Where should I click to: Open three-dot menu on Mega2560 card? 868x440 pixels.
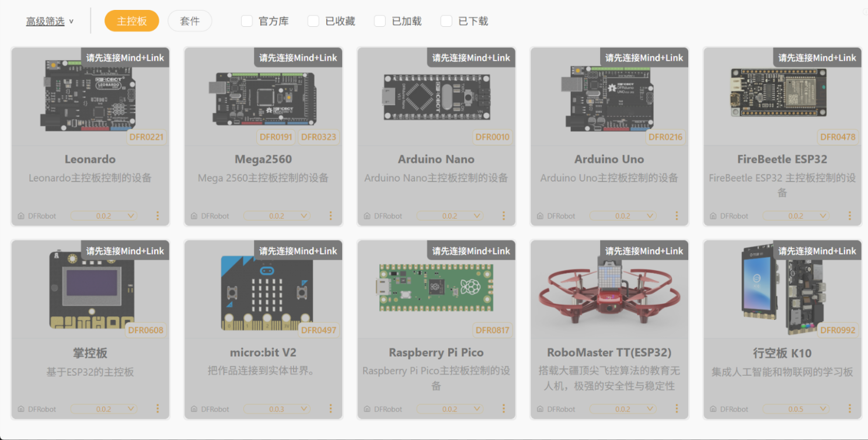coord(330,216)
